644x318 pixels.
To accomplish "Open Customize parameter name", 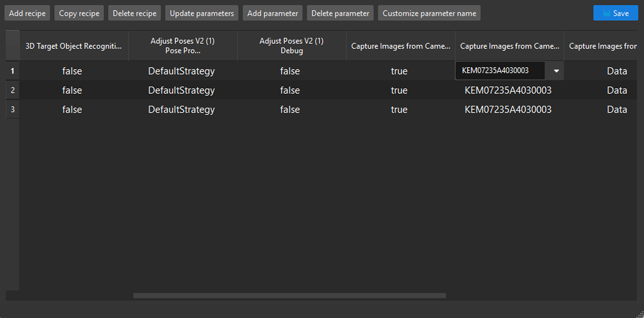I will point(429,13).
